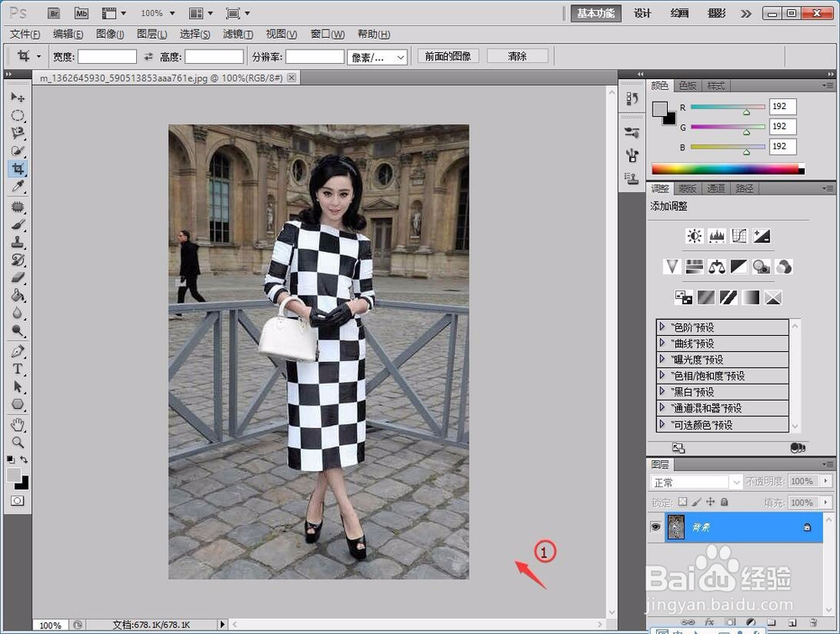Select the Essentials workspace button
840x634 pixels.
tap(596, 13)
